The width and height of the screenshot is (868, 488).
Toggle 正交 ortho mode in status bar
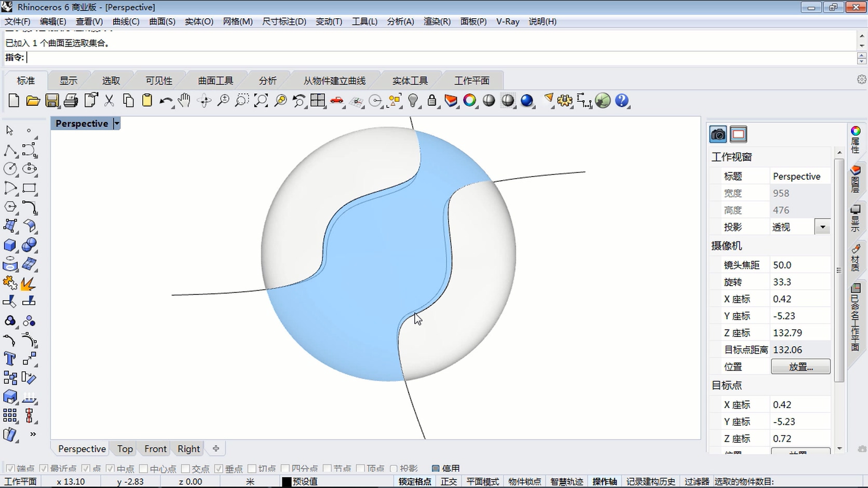pyautogui.click(x=449, y=481)
